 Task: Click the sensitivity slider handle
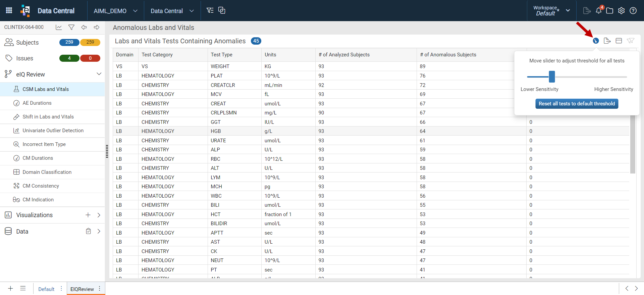[552, 77]
